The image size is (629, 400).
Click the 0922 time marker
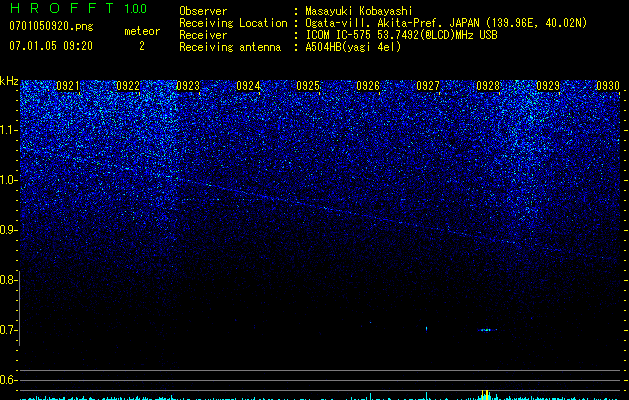point(128,86)
